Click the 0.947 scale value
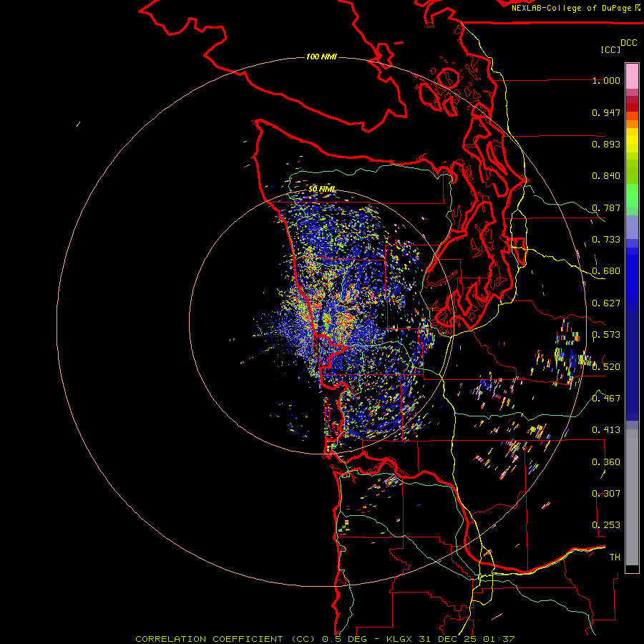This screenshot has width=644, height=644. [x=606, y=112]
